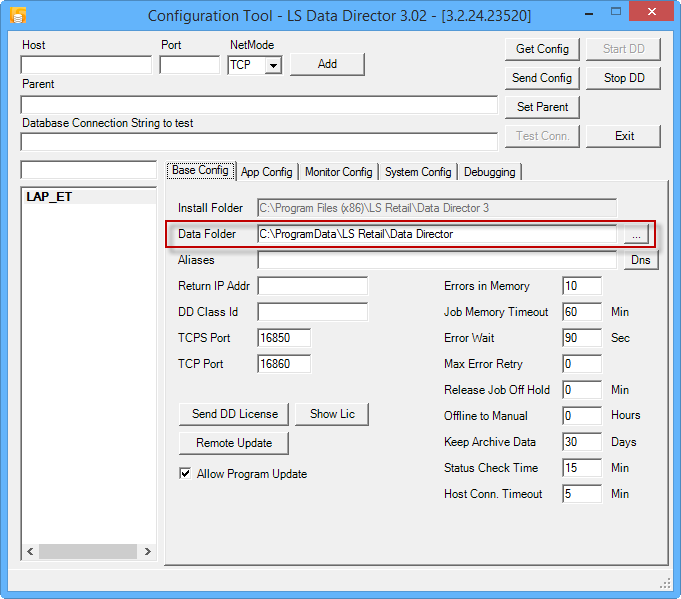Click the Dns button next to Aliases
Viewport: 681px width, 599px height.
[641, 260]
